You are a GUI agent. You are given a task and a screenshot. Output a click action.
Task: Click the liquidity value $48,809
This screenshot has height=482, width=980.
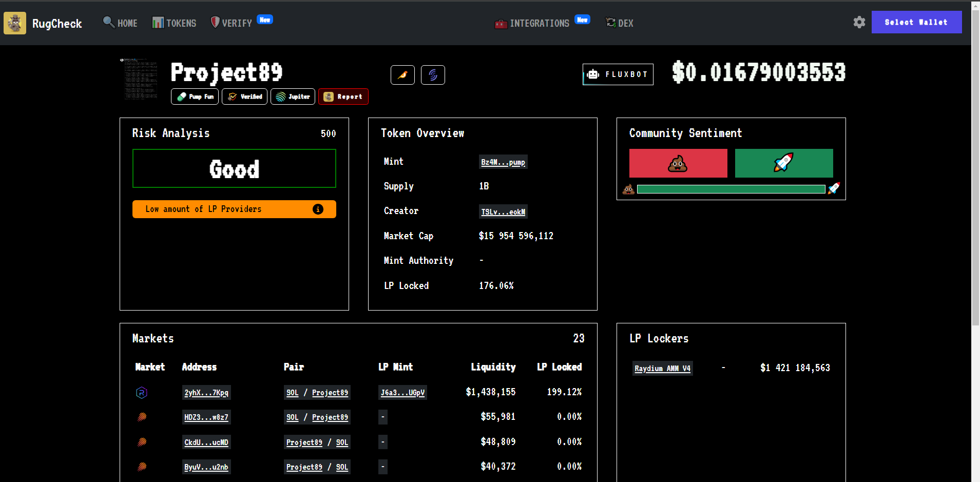click(x=498, y=442)
